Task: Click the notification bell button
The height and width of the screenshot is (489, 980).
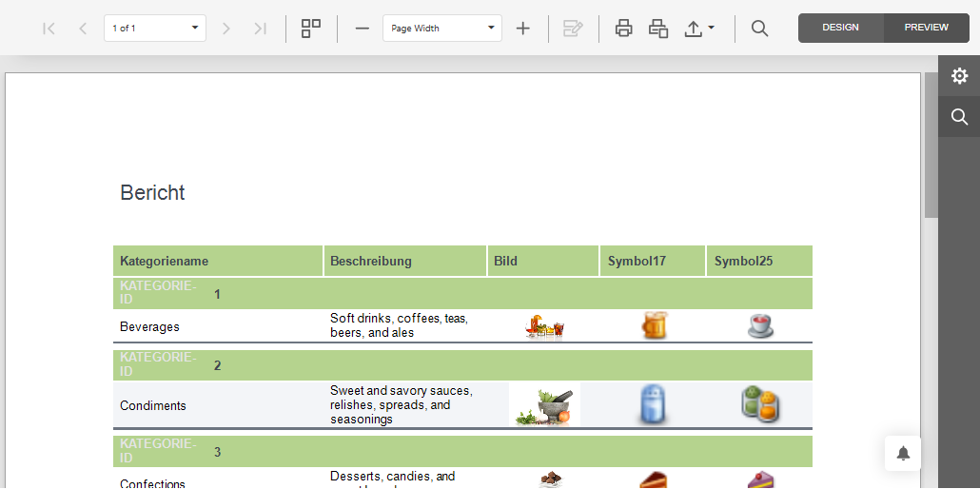Action: [903, 453]
